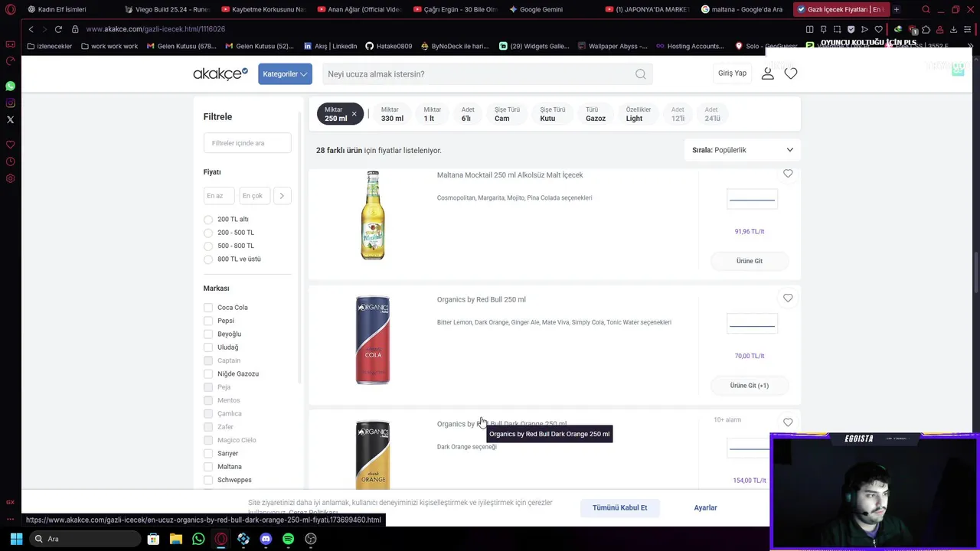Open the Kategoriler dropdown
The width and height of the screenshot is (980, 551).
(285, 73)
